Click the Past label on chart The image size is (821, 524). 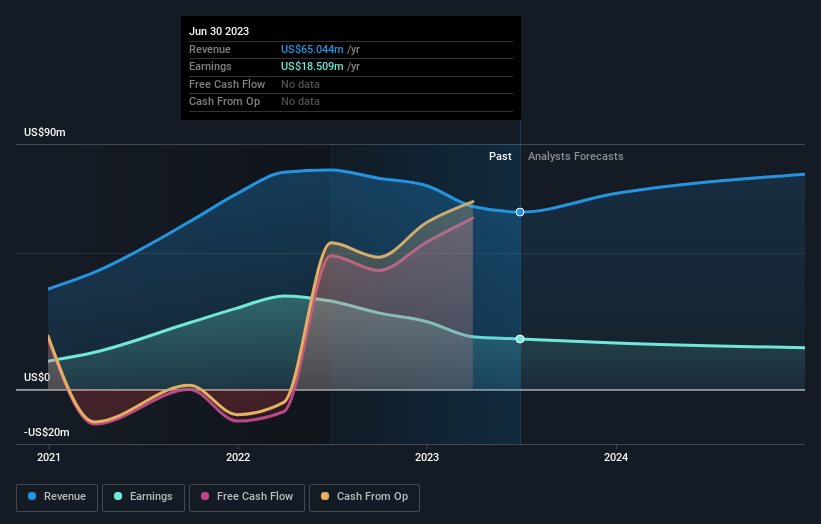click(500, 157)
